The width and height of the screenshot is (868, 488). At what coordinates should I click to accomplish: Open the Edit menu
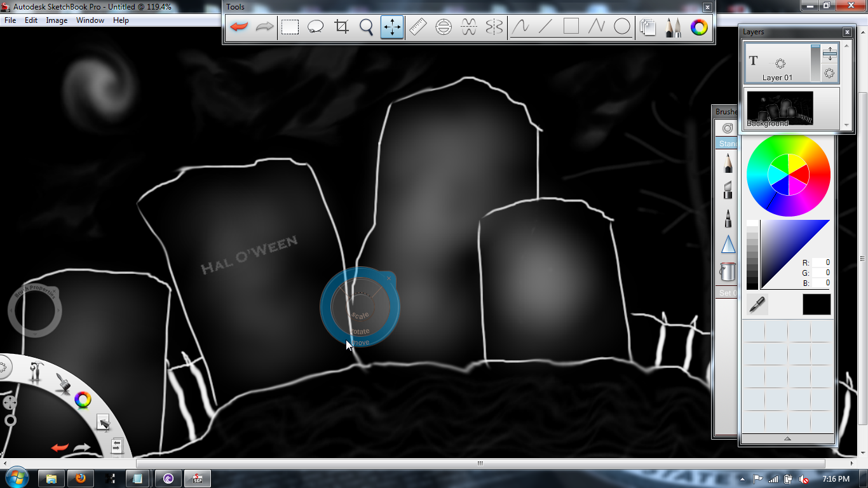tap(31, 20)
